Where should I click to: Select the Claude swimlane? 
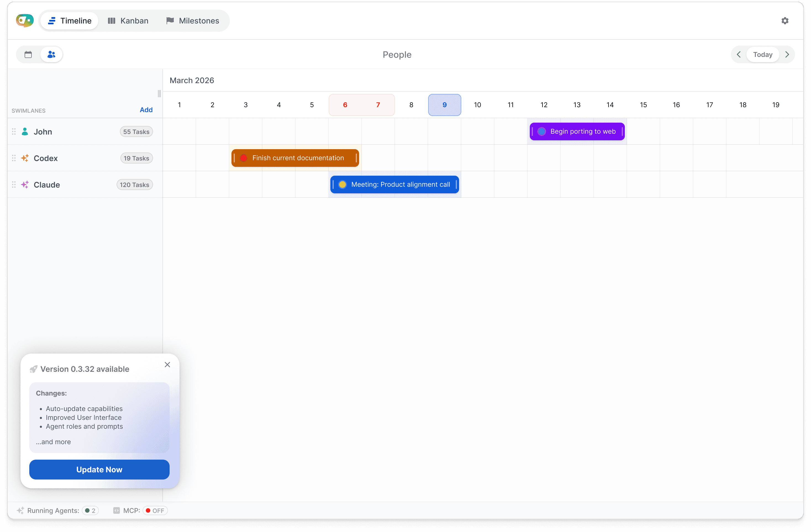85,185
